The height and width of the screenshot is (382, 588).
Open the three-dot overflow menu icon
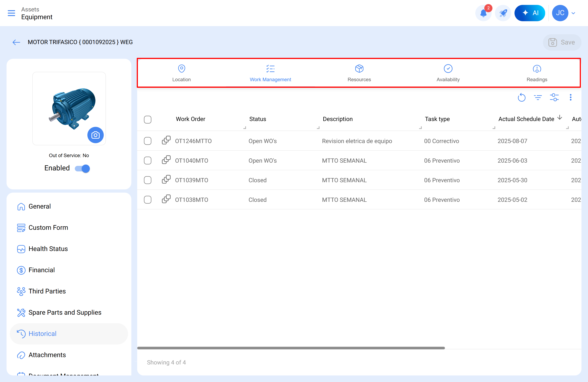pyautogui.click(x=571, y=97)
